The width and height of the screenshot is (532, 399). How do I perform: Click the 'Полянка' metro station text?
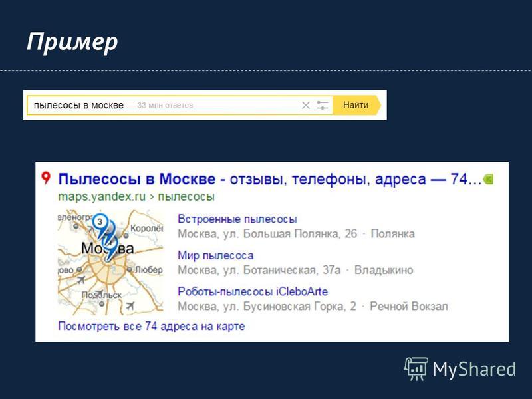click(392, 234)
